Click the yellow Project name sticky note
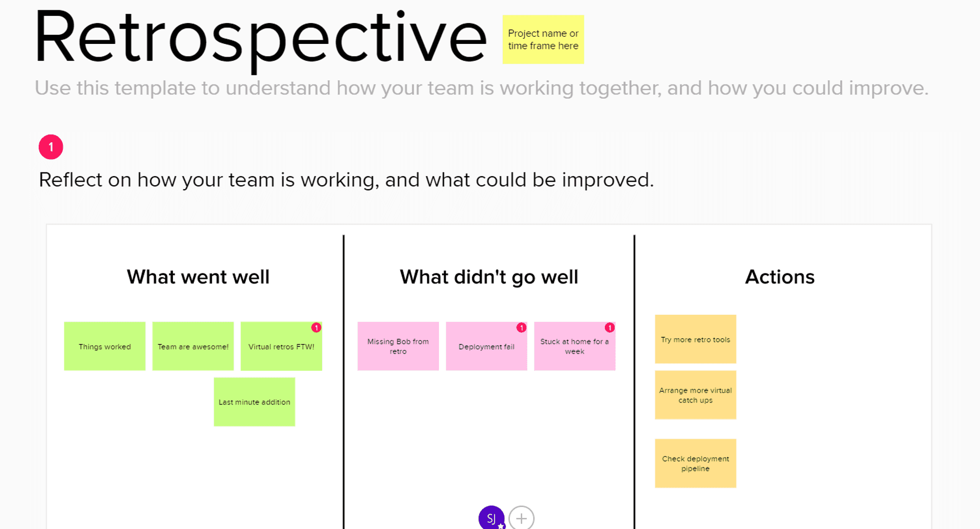The width and height of the screenshot is (980, 529). click(543, 39)
